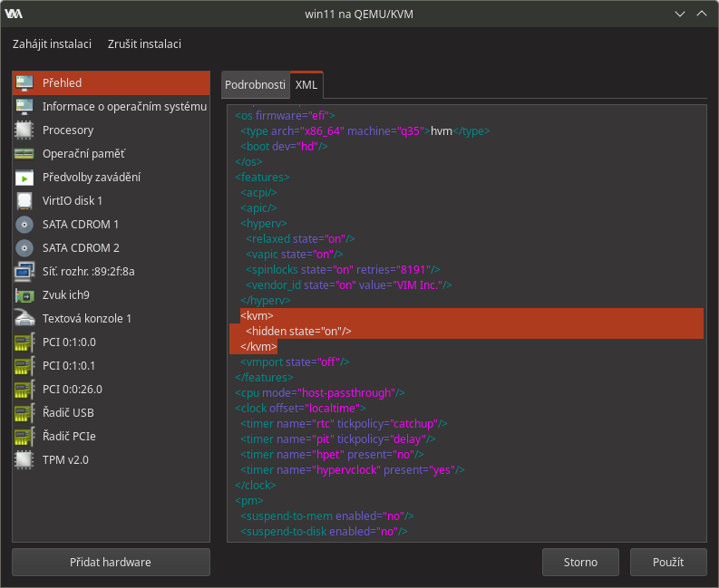The image size is (719, 588).
Task: Click the suspend-to-disk enabled="no" line
Action: (324, 532)
